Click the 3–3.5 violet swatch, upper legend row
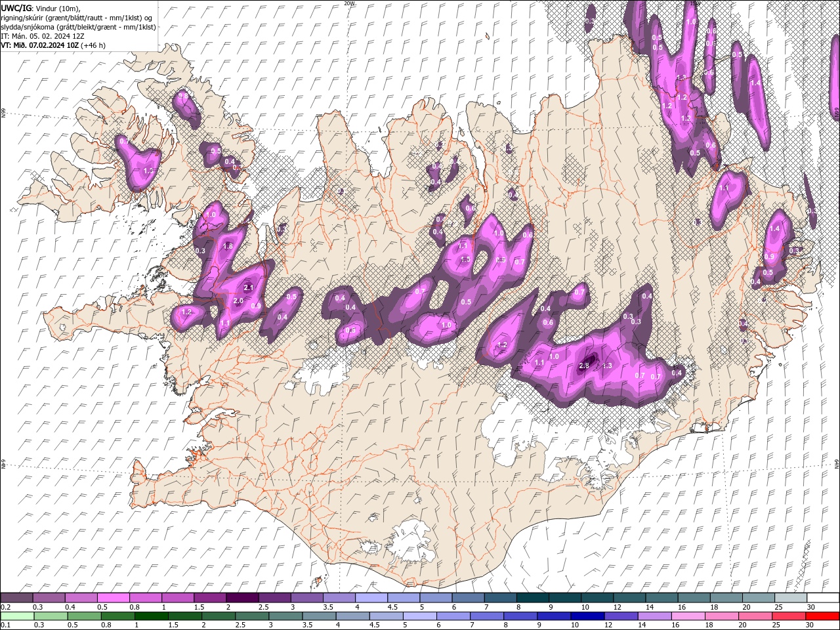840x630 pixels. pyautogui.click(x=307, y=597)
